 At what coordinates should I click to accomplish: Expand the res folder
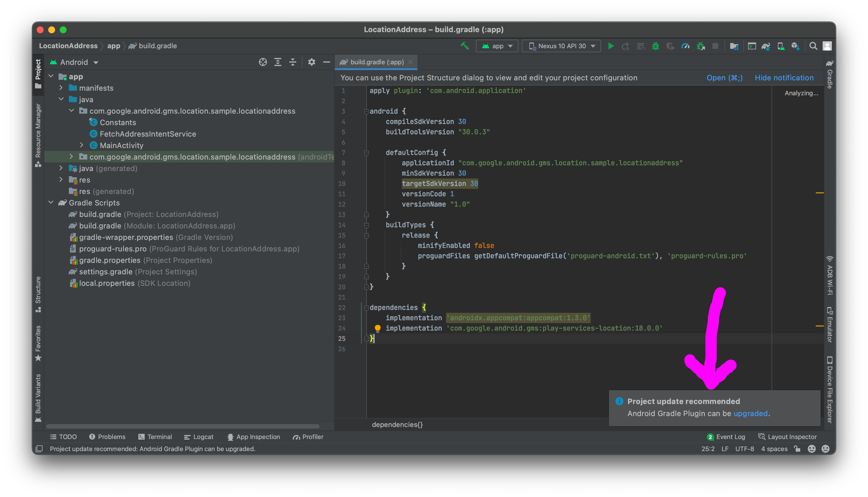(x=61, y=180)
